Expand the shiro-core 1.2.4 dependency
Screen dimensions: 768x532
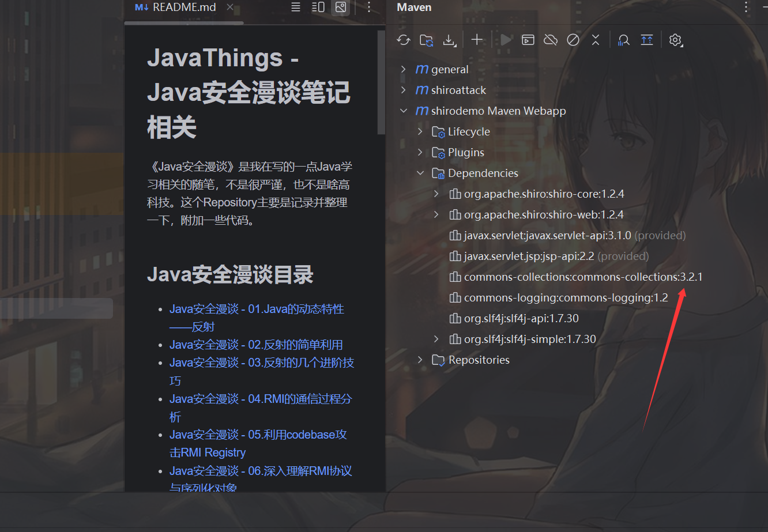click(436, 194)
